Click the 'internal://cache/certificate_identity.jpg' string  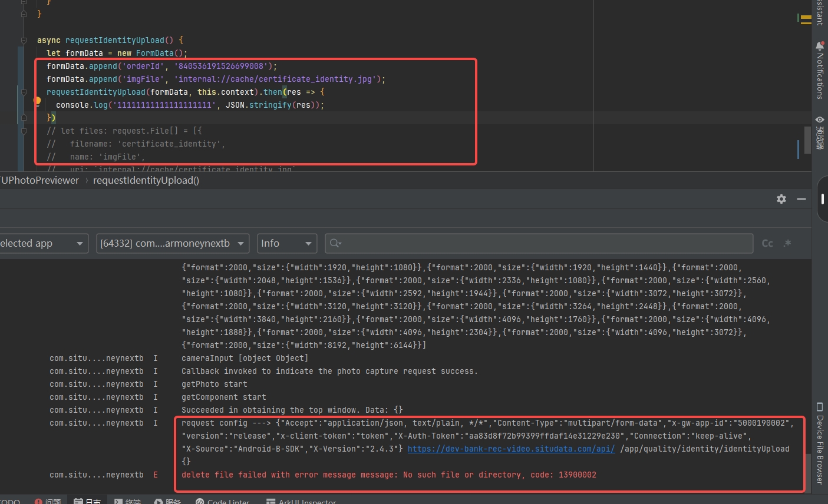click(x=275, y=79)
